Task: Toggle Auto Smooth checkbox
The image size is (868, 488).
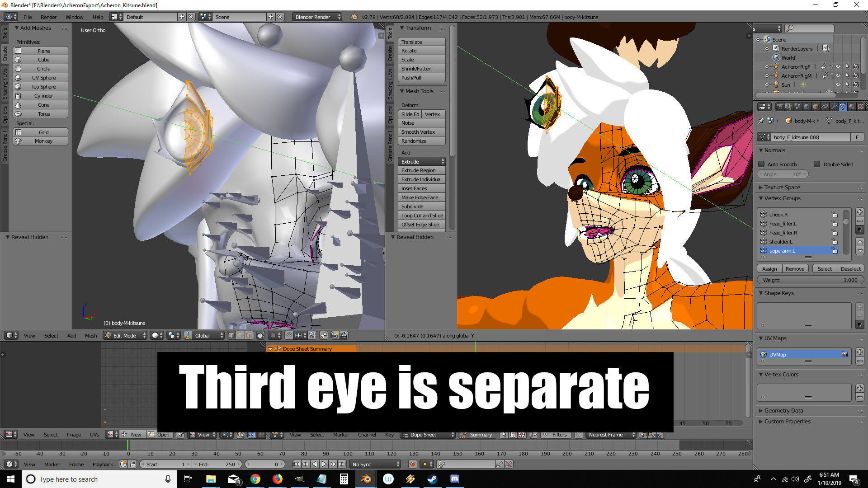Action: [x=761, y=164]
